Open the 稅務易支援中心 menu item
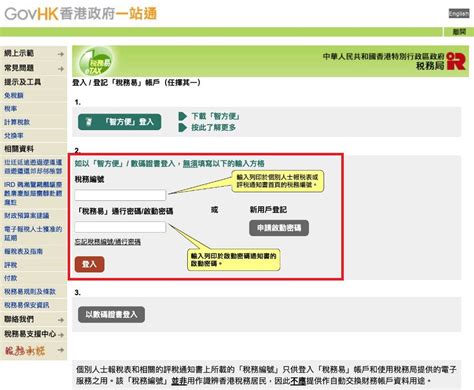The height and width of the screenshot is (390, 474). (30, 334)
